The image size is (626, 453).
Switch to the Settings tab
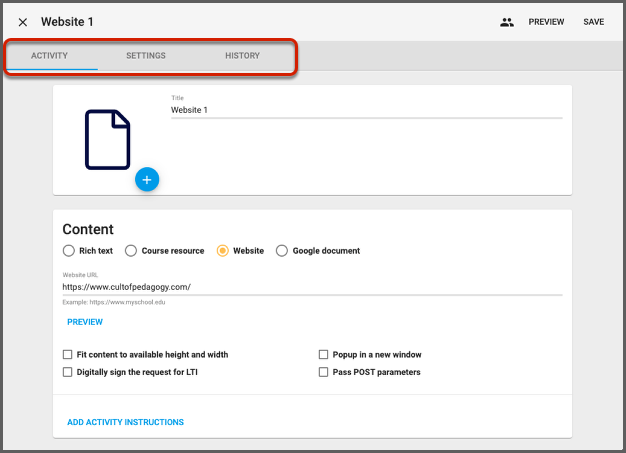[x=146, y=56]
